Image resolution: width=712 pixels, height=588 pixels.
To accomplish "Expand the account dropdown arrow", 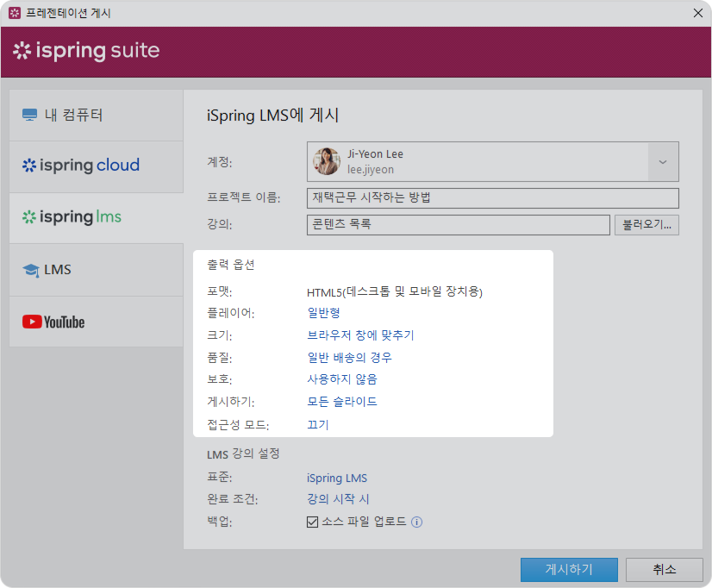I will coord(663,161).
